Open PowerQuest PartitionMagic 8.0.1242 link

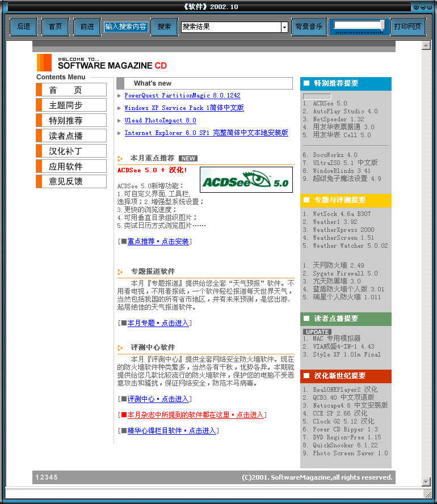182,95
